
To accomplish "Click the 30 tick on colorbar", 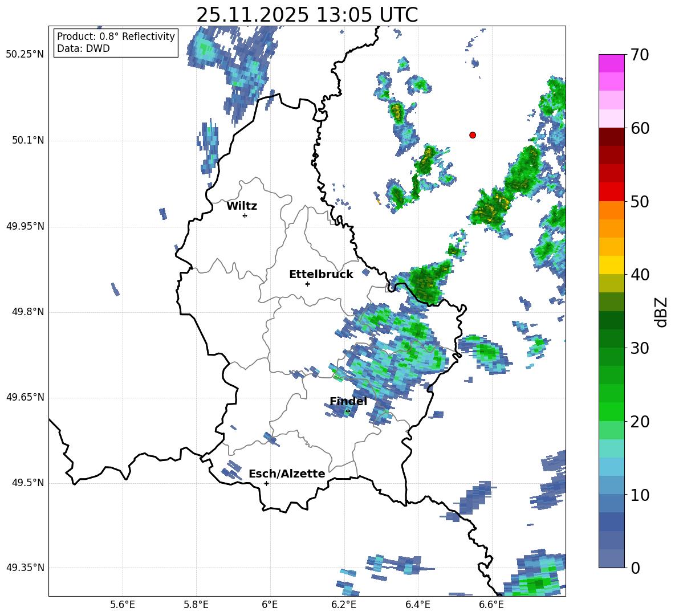I will 640,348.
